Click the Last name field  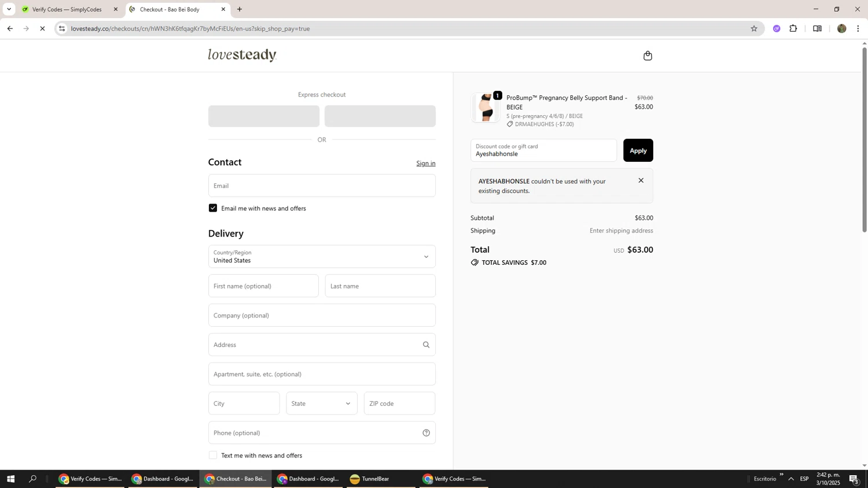(x=380, y=286)
